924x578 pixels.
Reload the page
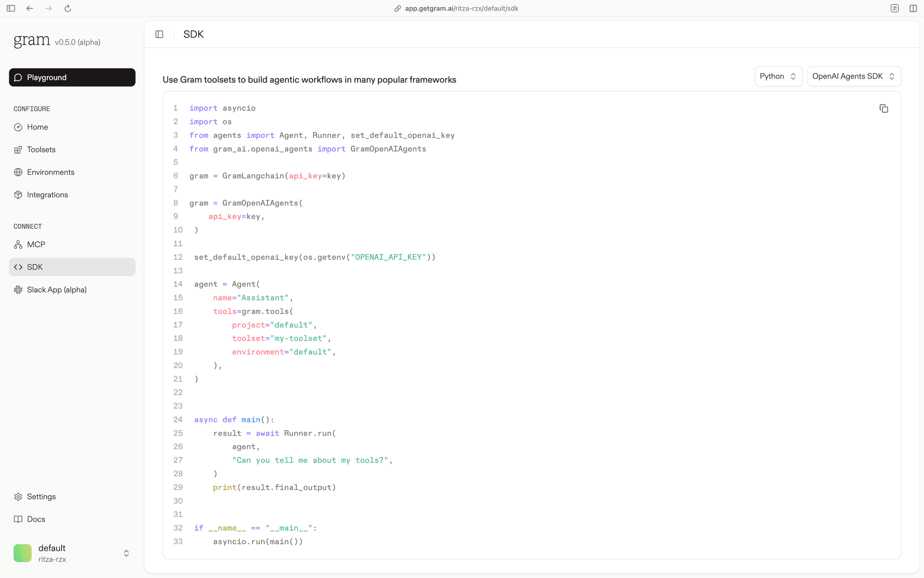[68, 8]
